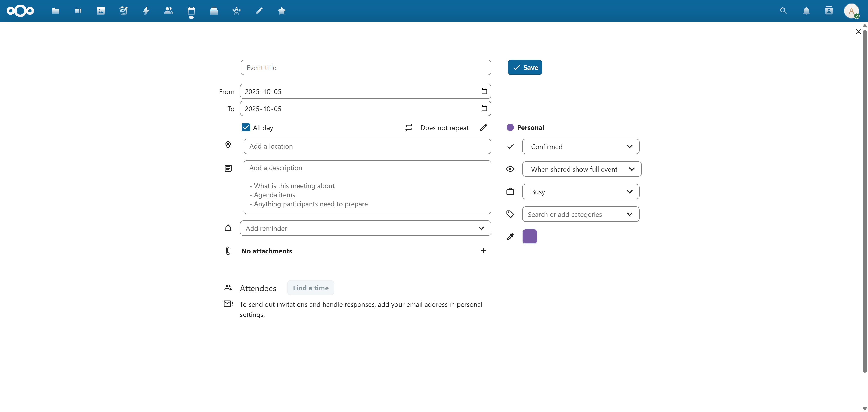Open the Contacts app icon
This screenshot has width=868, height=412.
pyautogui.click(x=168, y=11)
